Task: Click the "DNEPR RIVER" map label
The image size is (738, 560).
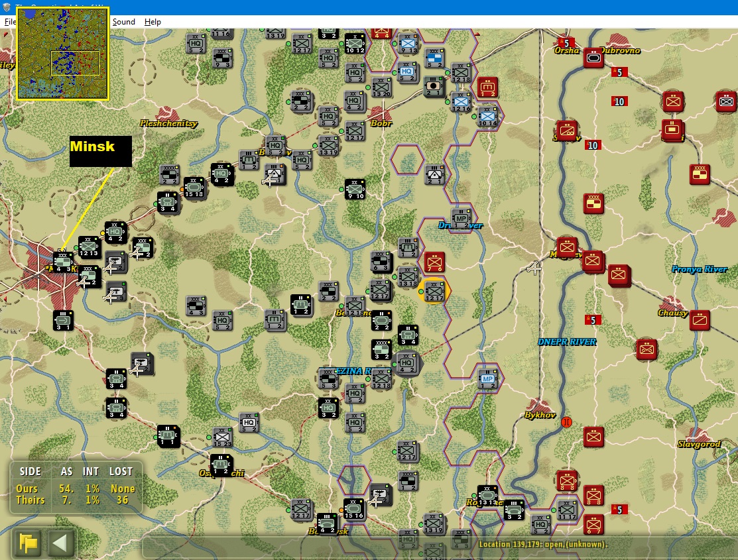Action: (567, 342)
